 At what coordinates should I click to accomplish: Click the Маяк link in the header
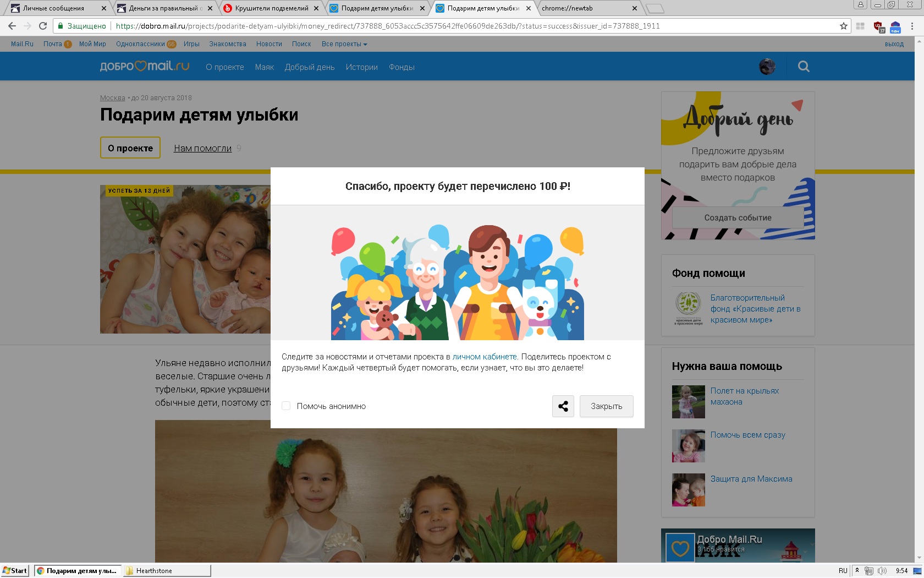pos(265,67)
